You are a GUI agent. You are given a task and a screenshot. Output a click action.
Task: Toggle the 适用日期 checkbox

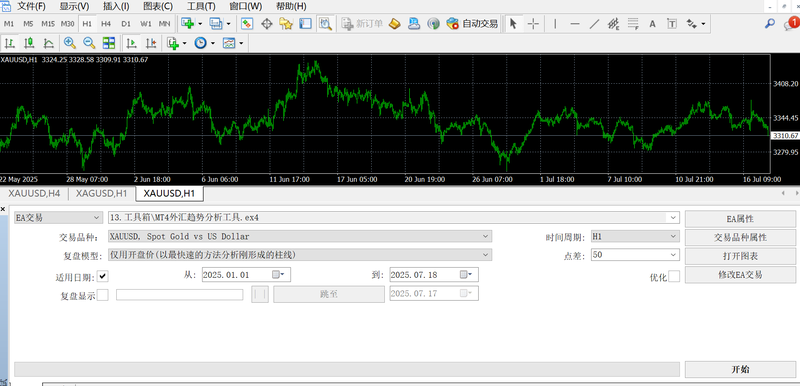[103, 276]
